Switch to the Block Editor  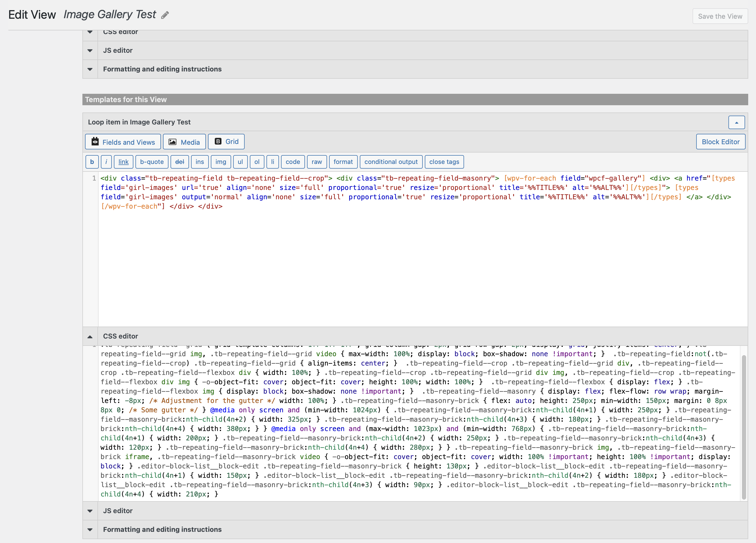720,142
